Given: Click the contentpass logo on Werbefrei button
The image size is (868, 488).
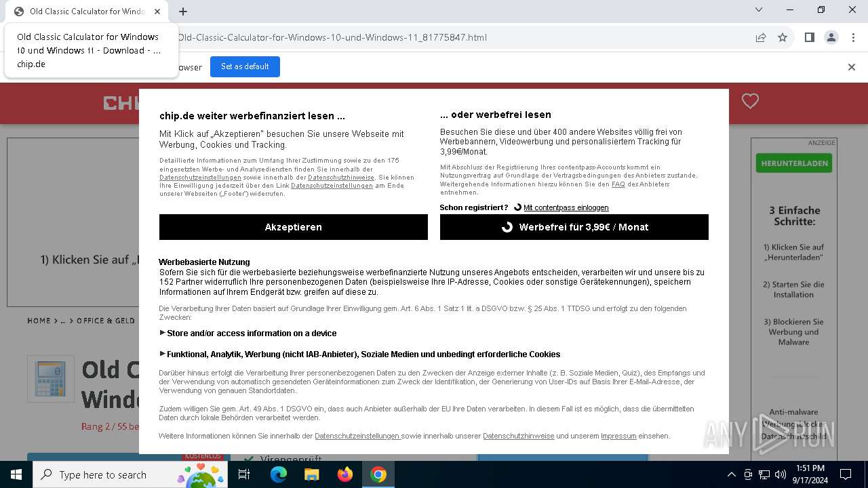Looking at the screenshot, I should [x=507, y=227].
